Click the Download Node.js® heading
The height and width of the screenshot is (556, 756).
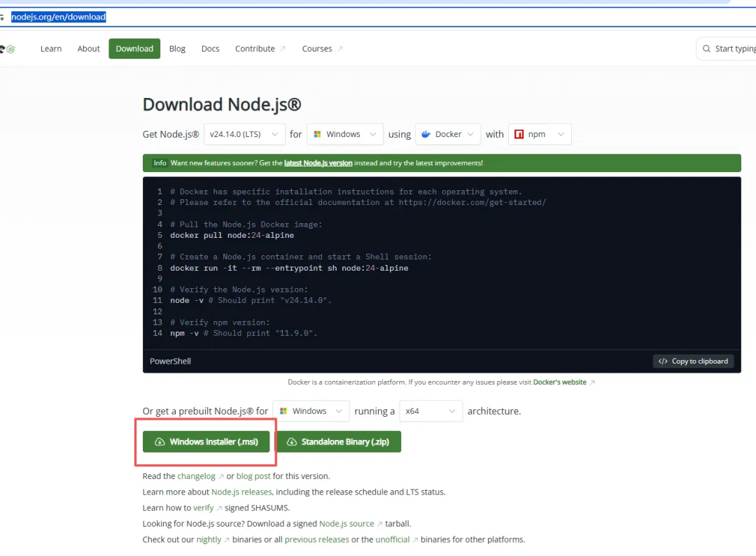(x=222, y=104)
